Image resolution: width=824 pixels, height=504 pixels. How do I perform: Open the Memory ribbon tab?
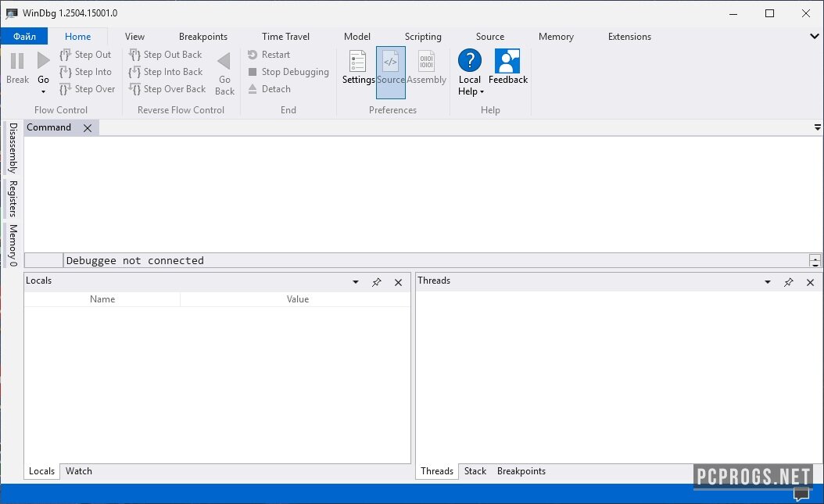[556, 36]
